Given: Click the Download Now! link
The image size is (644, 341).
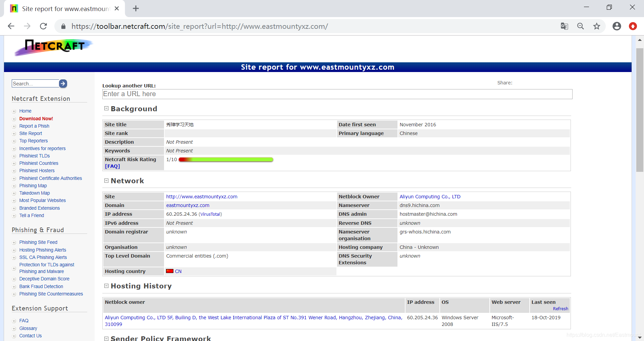Looking at the screenshot, I should (36, 119).
